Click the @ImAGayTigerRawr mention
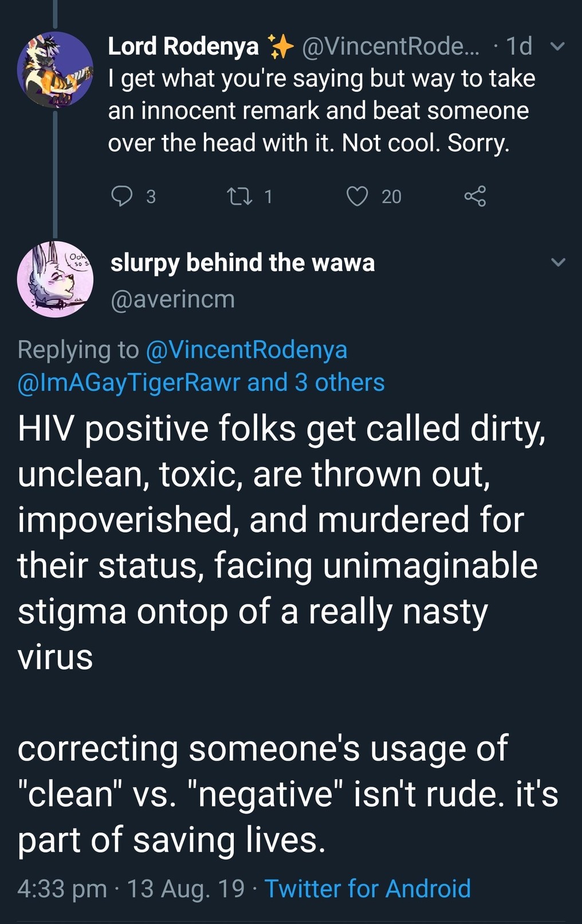 point(129,383)
